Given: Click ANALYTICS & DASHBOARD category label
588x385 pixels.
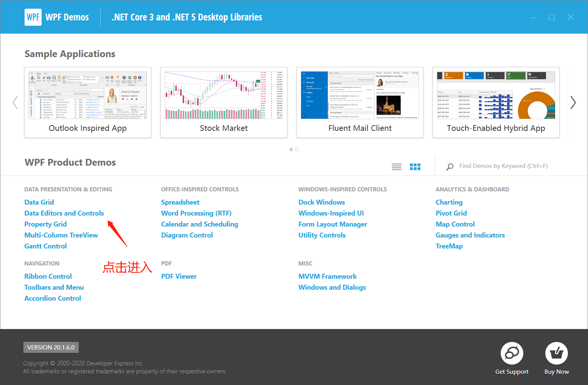Looking at the screenshot, I should click(x=472, y=189).
